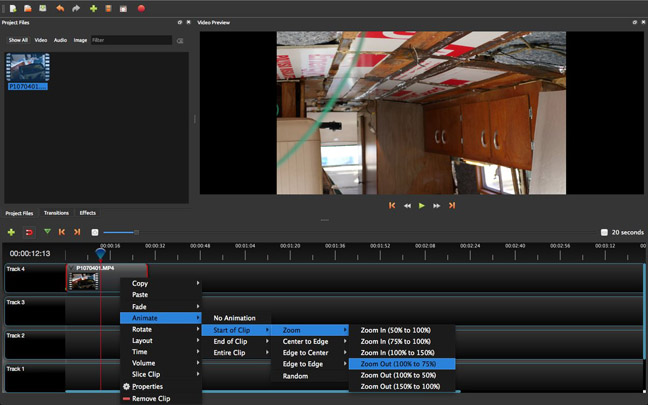The width and height of the screenshot is (648, 405).
Task: Click the green Add Marker arrow icon
Action: [46, 232]
